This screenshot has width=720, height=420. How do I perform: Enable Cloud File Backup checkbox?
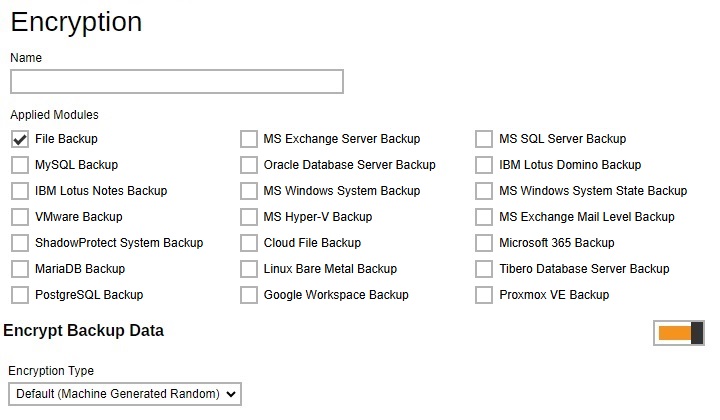249,243
